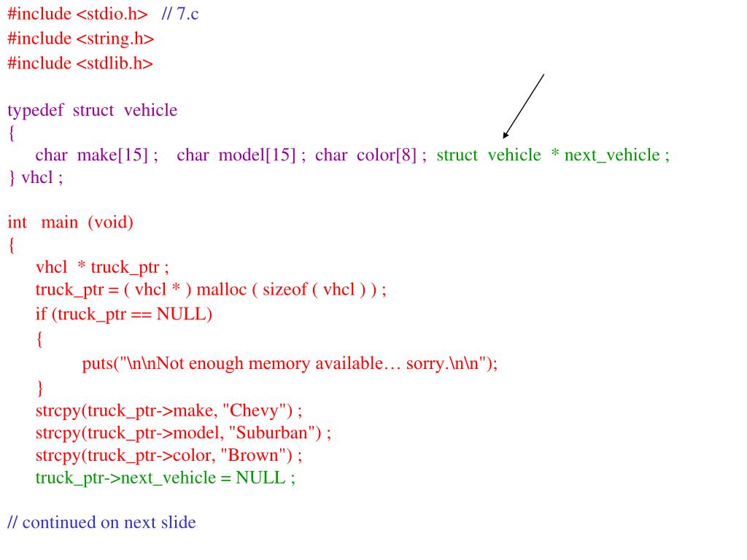
Task: Click strcpy line with "Chevy"
Action: [169, 411]
